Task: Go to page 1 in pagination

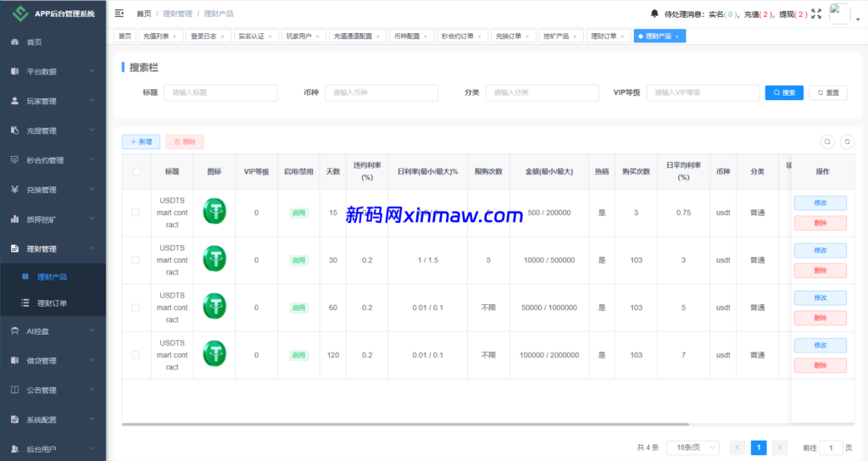Action: [759, 447]
